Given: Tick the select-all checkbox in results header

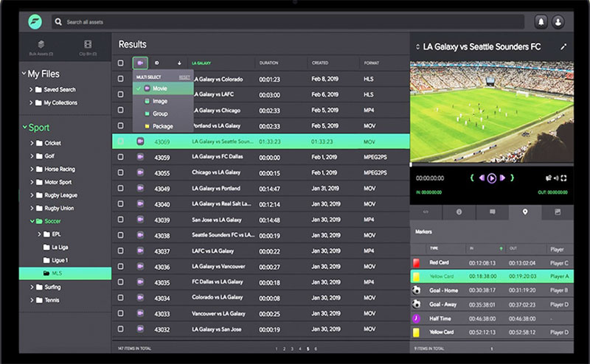Looking at the screenshot, I should click(x=121, y=63).
